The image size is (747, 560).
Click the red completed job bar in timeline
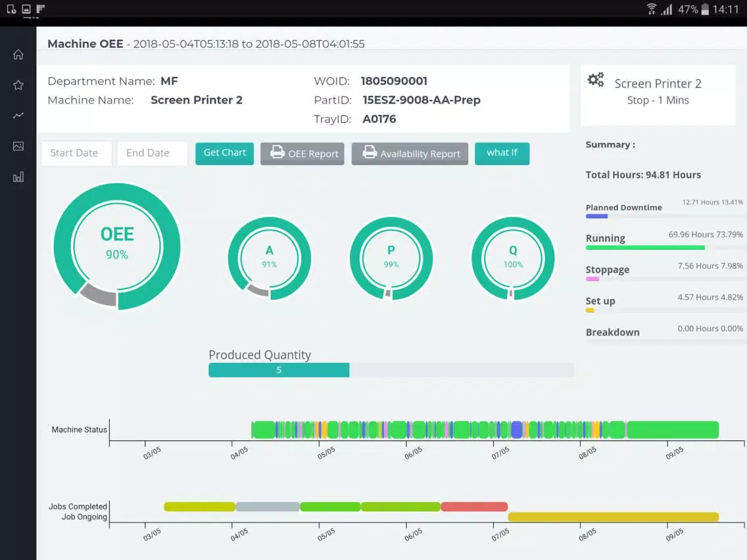(474, 507)
